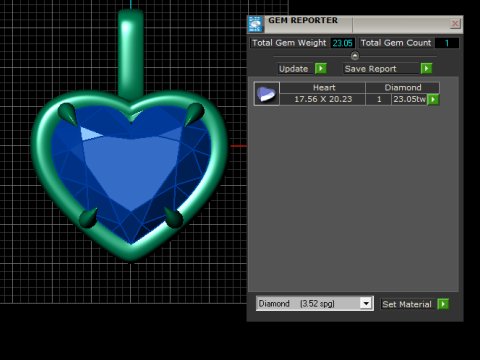Screen dimensions: 480x360
Task: Select the top-left prong on the heart
Action: (69, 114)
